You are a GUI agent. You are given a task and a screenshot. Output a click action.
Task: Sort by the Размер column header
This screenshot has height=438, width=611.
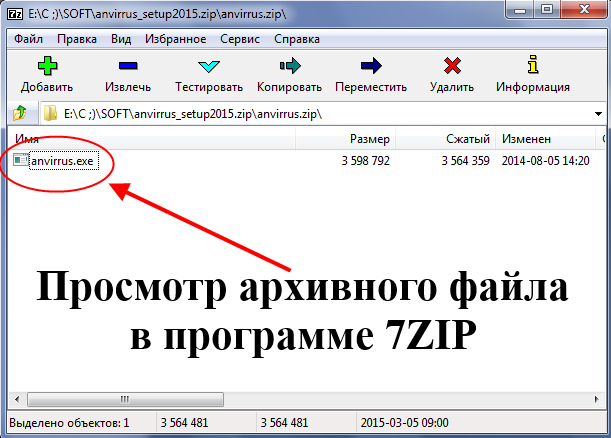(346, 139)
